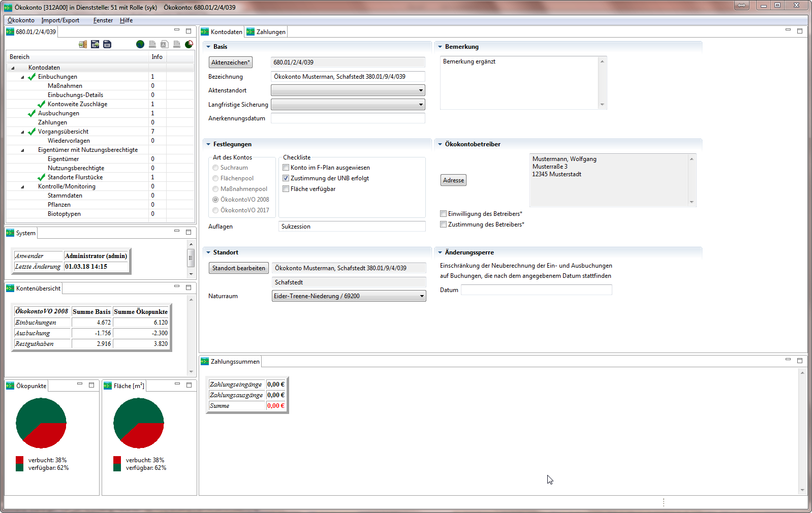This screenshot has height=513, width=812.
Task: Open the Import/Export menu
Action: pos(60,20)
